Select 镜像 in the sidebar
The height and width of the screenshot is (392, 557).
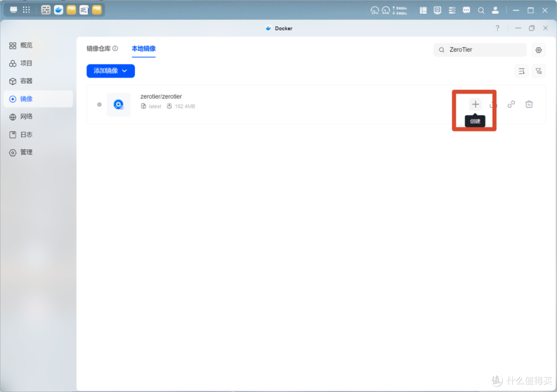pos(38,99)
